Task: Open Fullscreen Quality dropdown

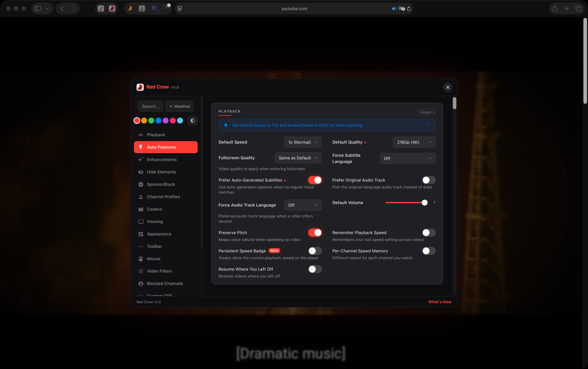Action: [298, 158]
